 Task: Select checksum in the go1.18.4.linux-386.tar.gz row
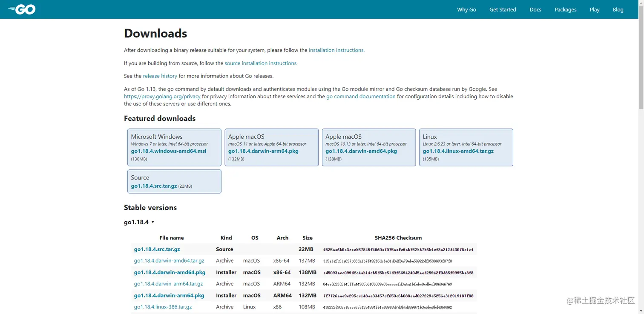[x=388, y=307]
